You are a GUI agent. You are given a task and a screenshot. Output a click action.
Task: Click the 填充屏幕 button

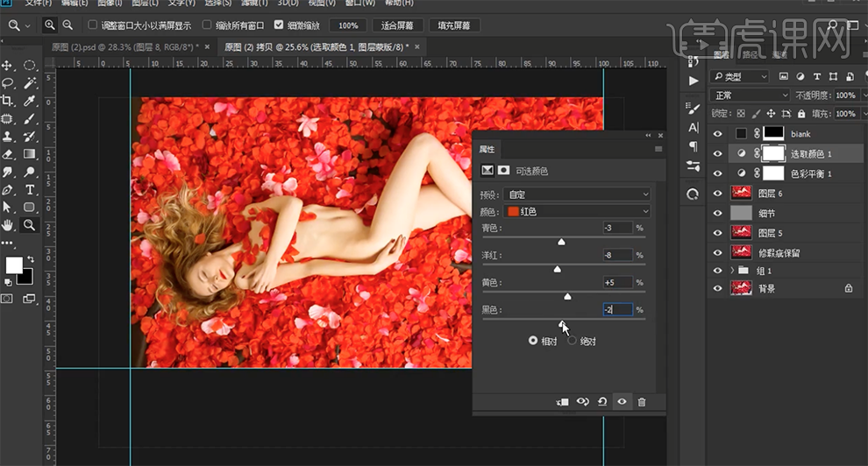point(453,25)
